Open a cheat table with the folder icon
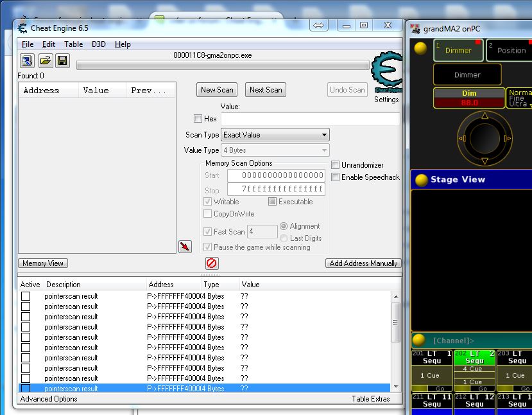Screen dimensions: 532x415 (x=44, y=60)
